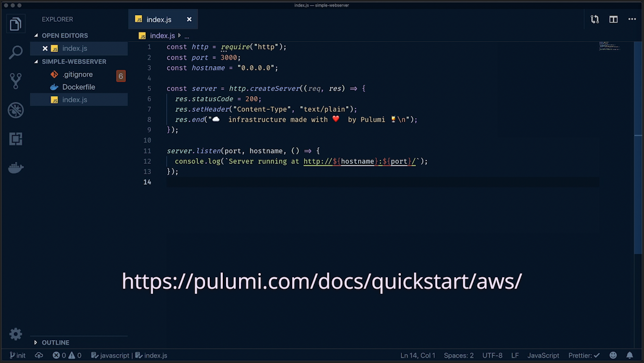Open .gitignore in the file tree
The image size is (644, 363).
click(x=79, y=74)
